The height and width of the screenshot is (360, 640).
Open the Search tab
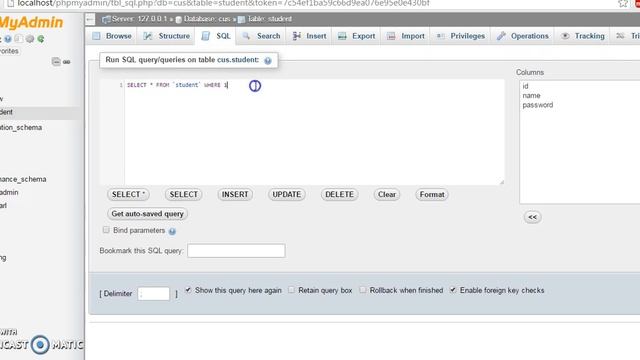[x=261, y=36]
